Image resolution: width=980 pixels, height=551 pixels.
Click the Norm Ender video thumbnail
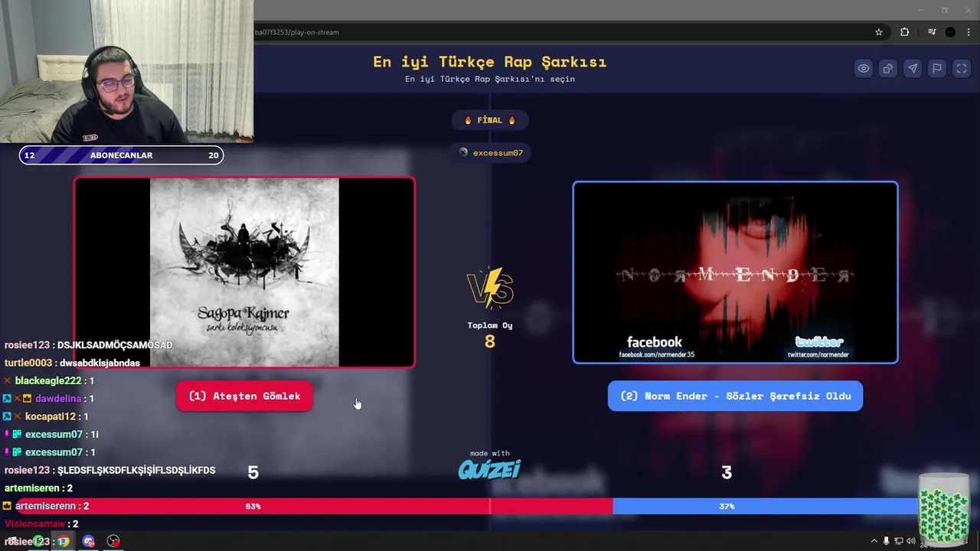(x=735, y=272)
